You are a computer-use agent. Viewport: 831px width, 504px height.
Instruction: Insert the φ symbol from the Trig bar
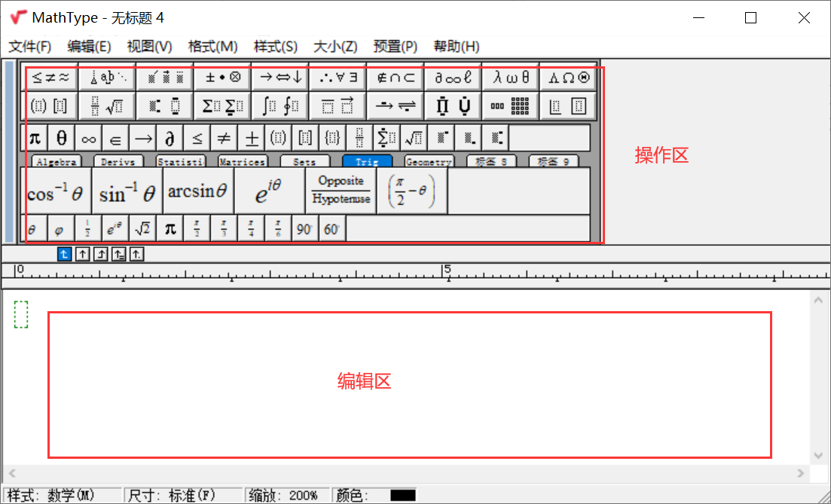(62, 228)
